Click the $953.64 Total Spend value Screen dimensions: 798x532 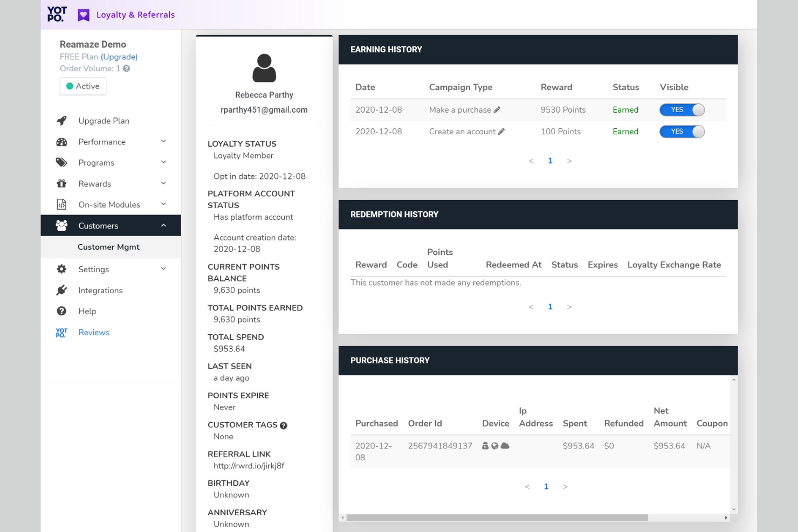(229, 349)
